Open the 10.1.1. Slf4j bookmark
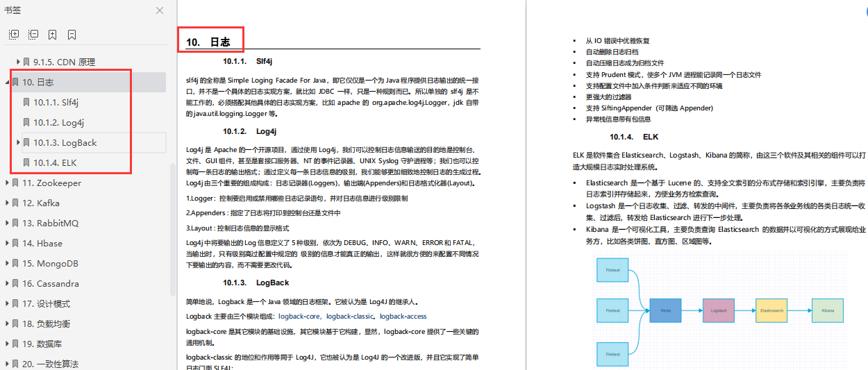 click(x=56, y=102)
